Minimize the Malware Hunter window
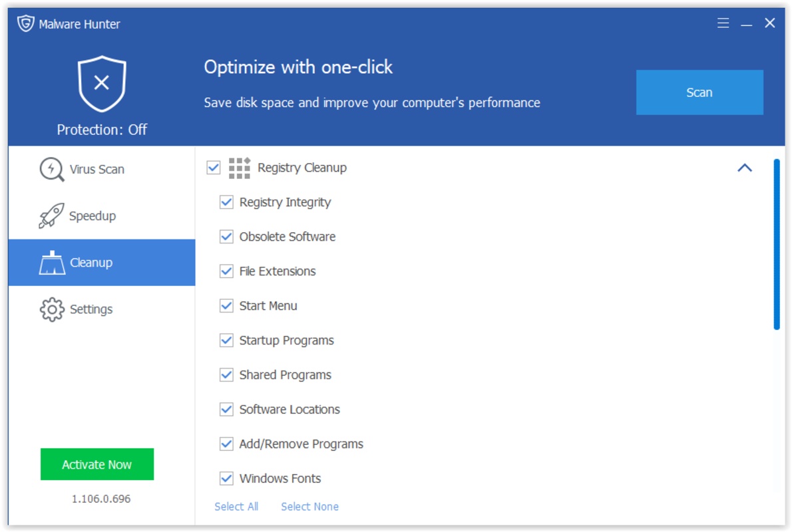The width and height of the screenshot is (792, 532). tap(747, 23)
